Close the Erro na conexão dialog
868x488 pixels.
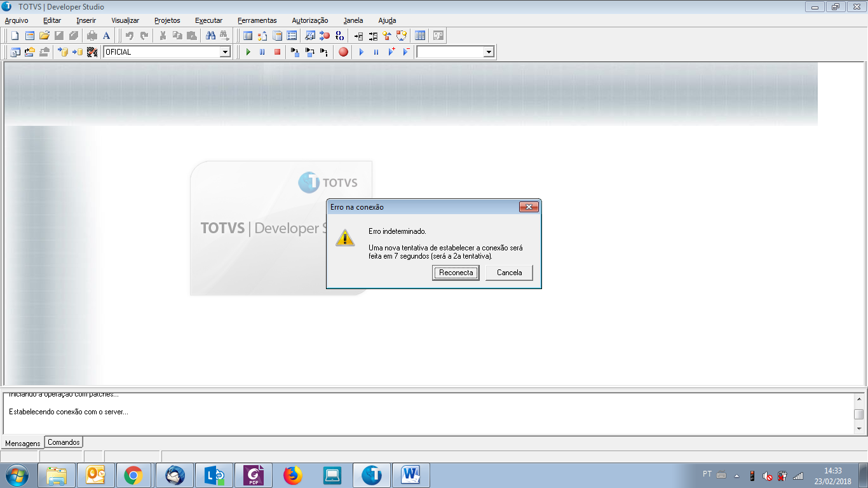[529, 207]
